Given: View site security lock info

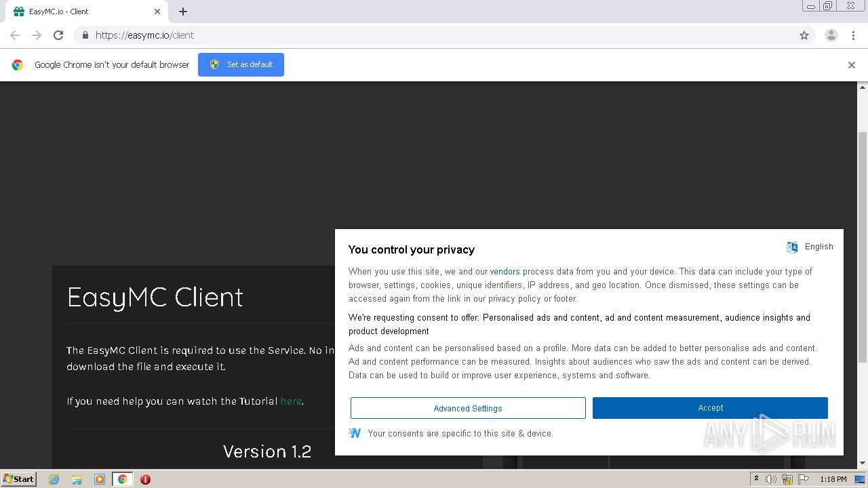Looking at the screenshot, I should pos(85,35).
